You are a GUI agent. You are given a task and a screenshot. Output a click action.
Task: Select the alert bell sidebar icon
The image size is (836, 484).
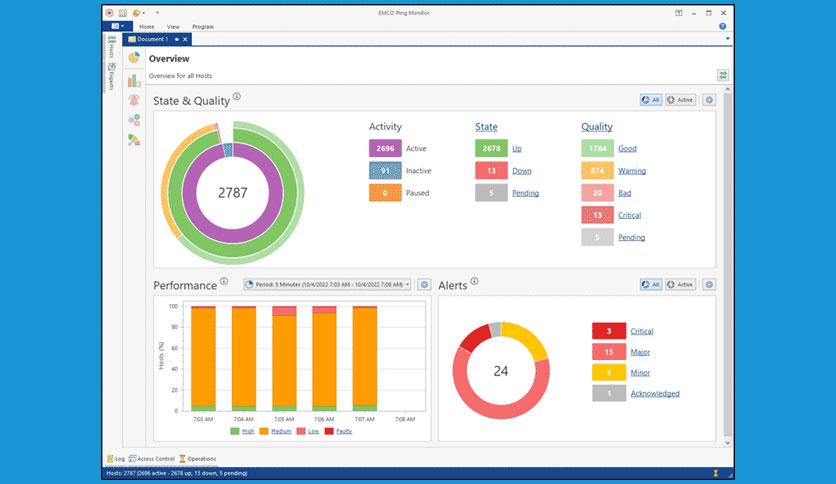134,100
